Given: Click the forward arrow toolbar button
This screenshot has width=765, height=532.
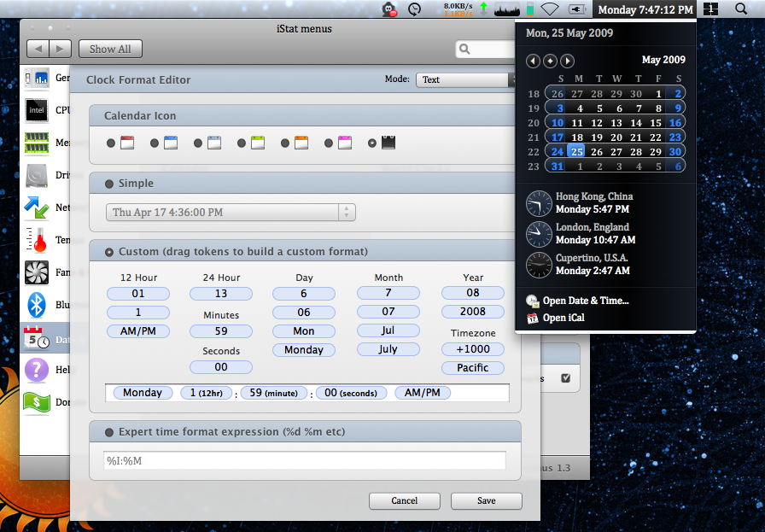Looking at the screenshot, I should coord(61,49).
